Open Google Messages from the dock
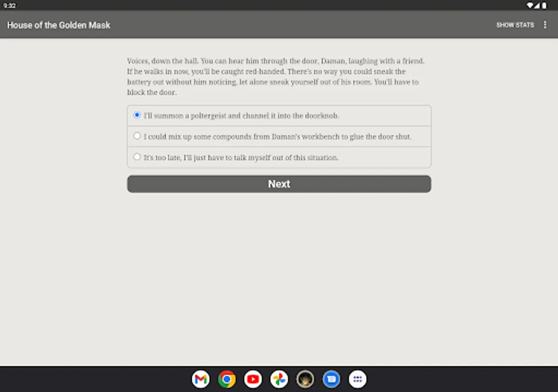 click(331, 379)
